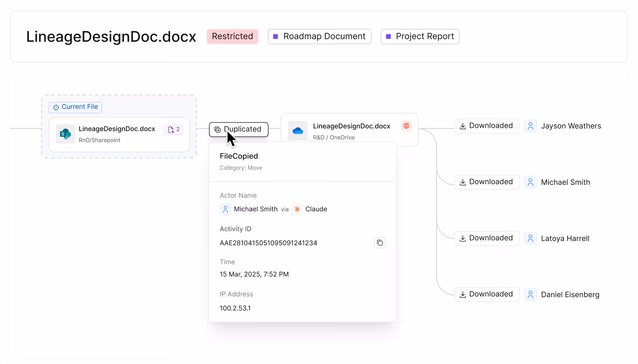Image resolution: width=638 pixels, height=364 pixels.
Task: Copy the Activity ID with copy icon
Action: point(380,243)
